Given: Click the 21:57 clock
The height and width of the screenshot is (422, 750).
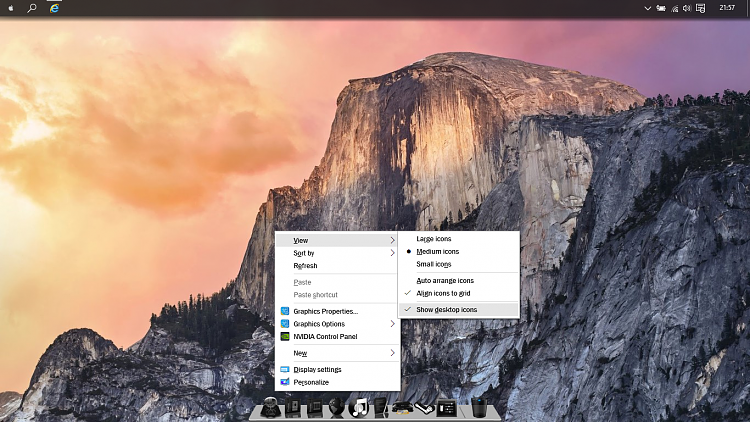Looking at the screenshot, I should 727,8.
